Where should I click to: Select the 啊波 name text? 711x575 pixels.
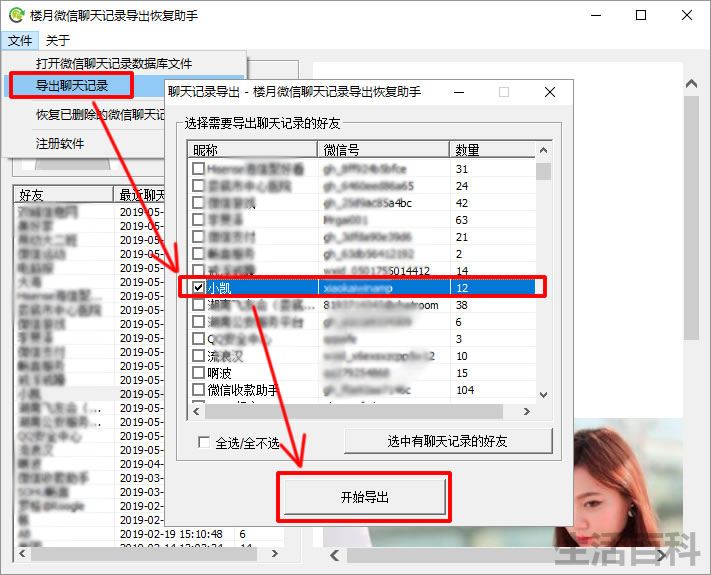pyautogui.click(x=219, y=373)
